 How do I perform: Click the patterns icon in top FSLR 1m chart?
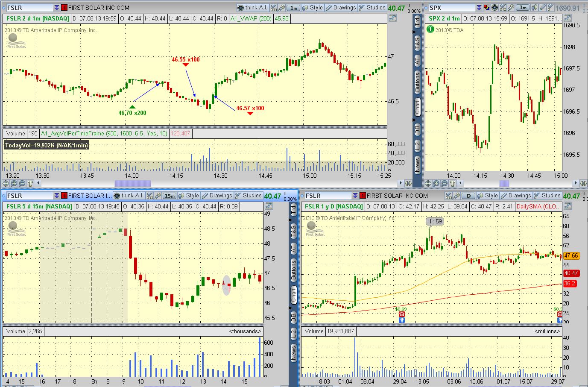tap(274, 8)
